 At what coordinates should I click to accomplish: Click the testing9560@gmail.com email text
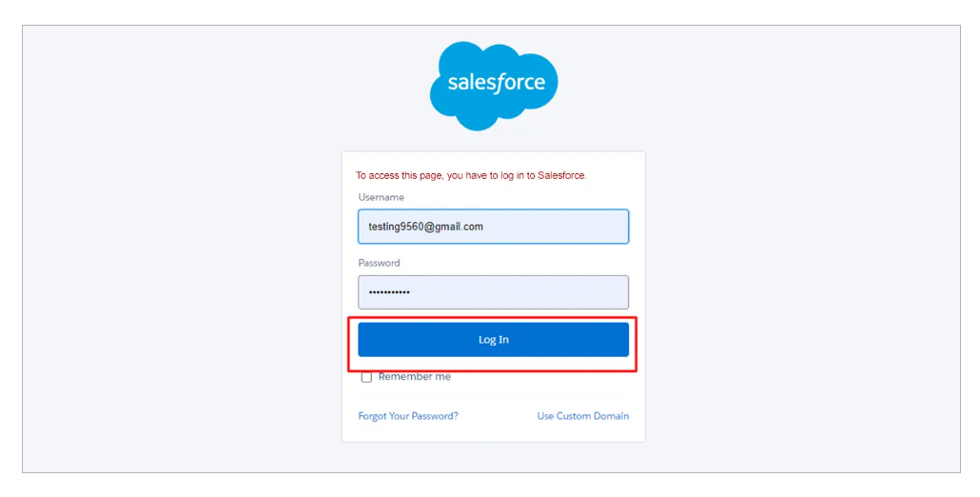coord(425,227)
